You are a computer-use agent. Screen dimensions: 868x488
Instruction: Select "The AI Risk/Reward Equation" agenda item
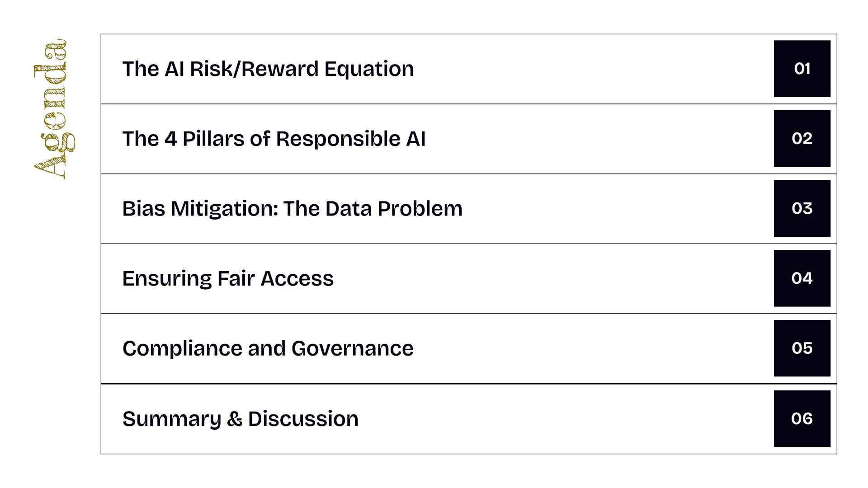(x=268, y=69)
